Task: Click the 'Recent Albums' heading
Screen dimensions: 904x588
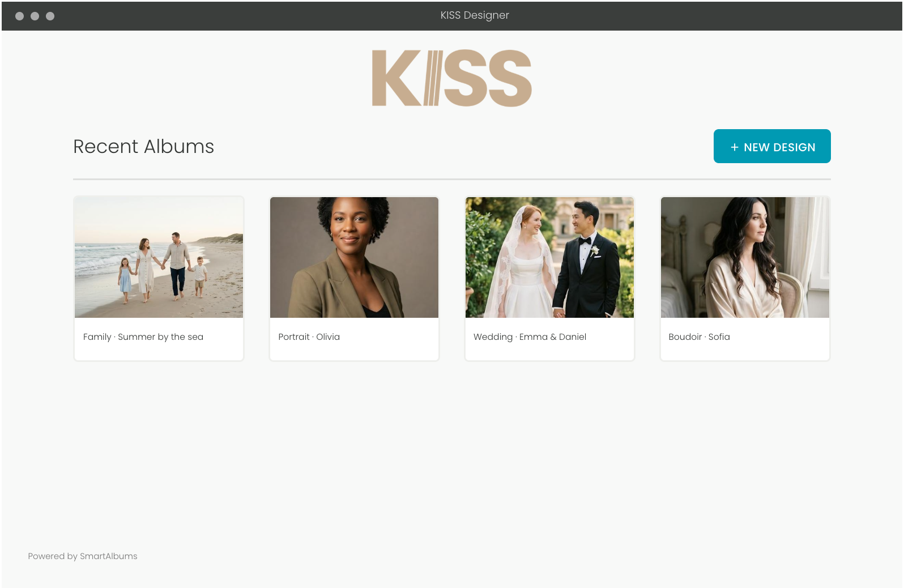Action: [144, 146]
